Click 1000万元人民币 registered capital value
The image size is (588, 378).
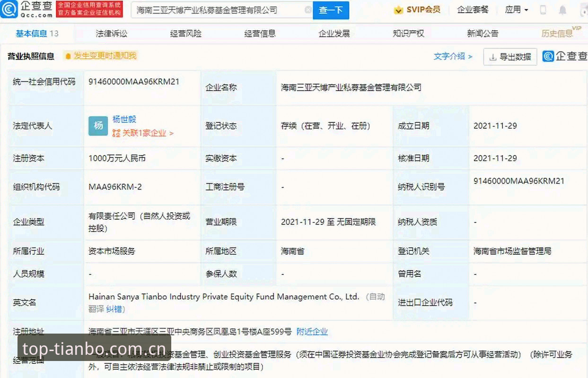117,158
